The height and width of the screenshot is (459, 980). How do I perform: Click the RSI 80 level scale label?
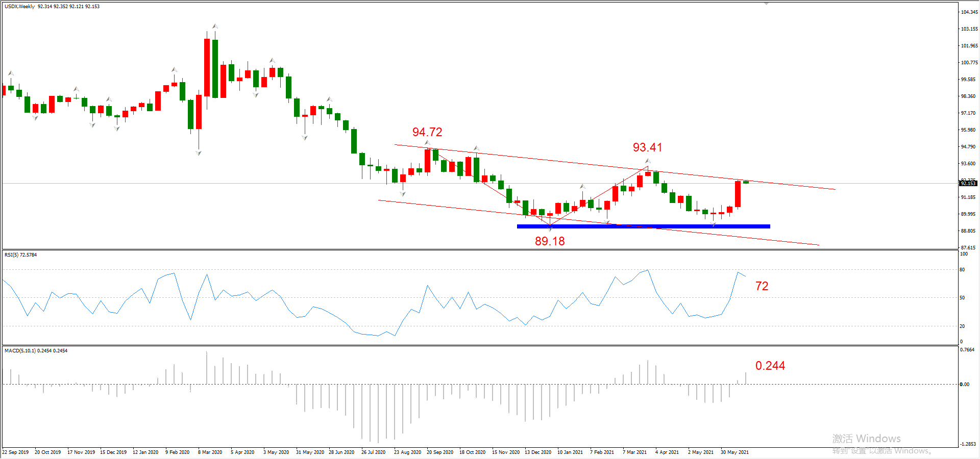point(962,270)
